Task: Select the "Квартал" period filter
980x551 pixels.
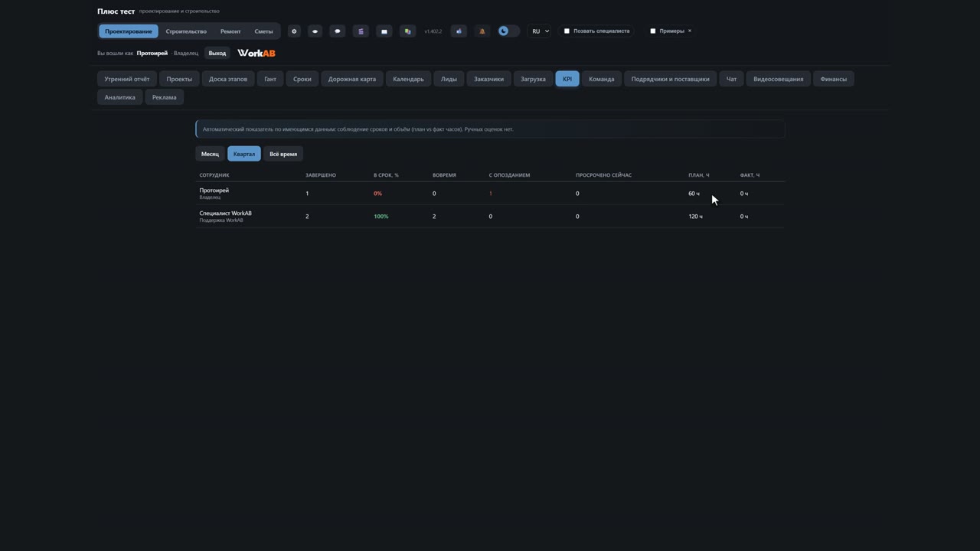Action: point(244,154)
